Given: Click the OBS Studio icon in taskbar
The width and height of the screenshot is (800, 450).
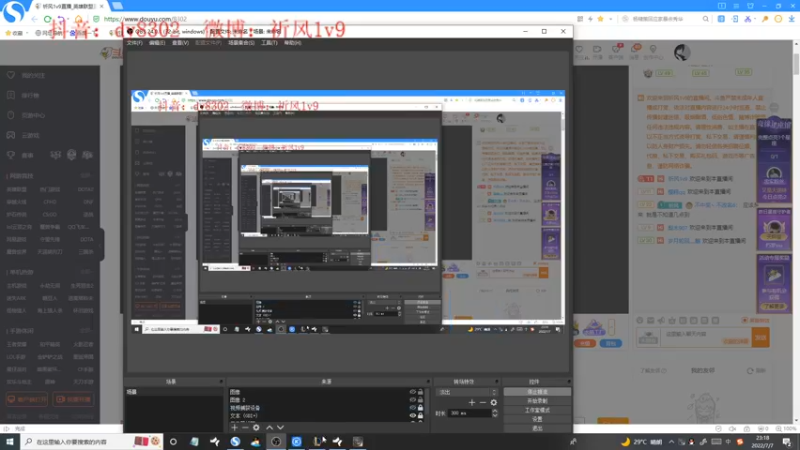Looking at the screenshot, I should pos(276,441).
